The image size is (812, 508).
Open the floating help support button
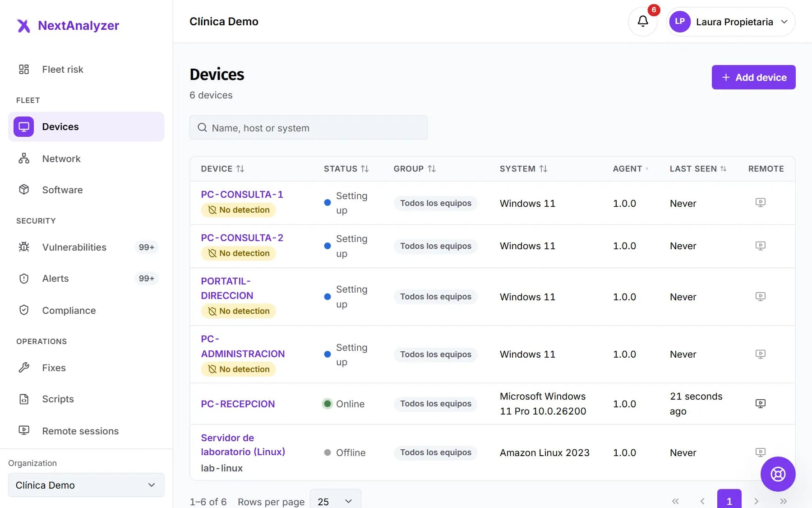tap(778, 474)
